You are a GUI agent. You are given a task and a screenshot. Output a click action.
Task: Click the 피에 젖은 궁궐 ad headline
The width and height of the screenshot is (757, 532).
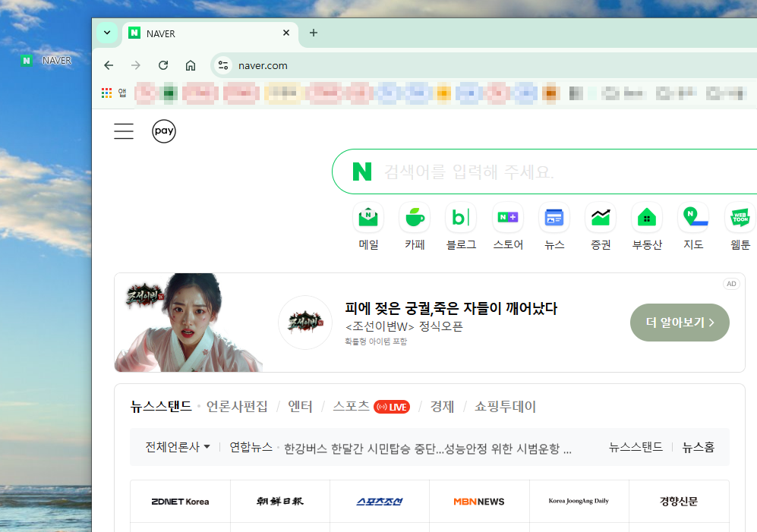click(x=451, y=308)
